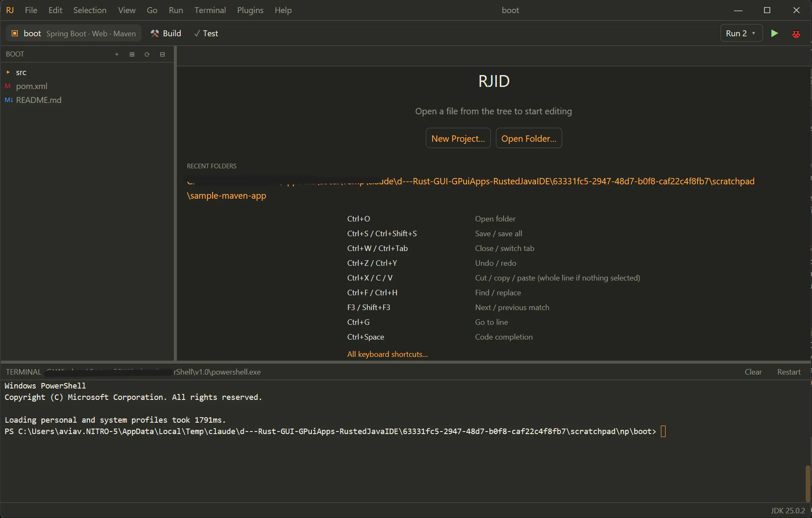Screen dimensions: 812x518
Task: Maximize the RJID window
Action: pyautogui.click(x=767, y=10)
